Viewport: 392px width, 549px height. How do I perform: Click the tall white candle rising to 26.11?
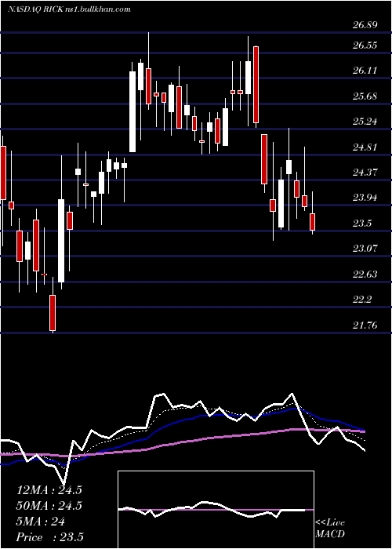click(x=132, y=111)
